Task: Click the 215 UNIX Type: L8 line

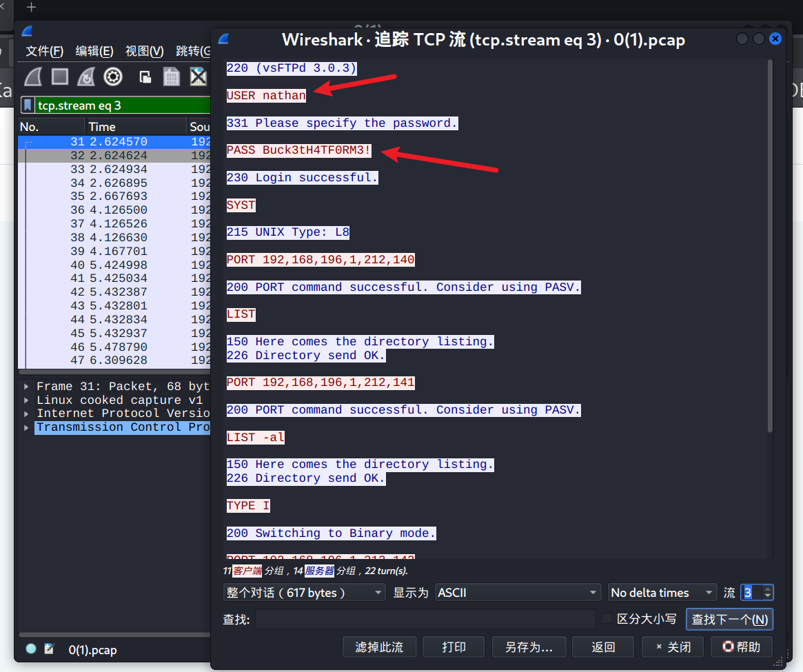Action: pos(288,232)
